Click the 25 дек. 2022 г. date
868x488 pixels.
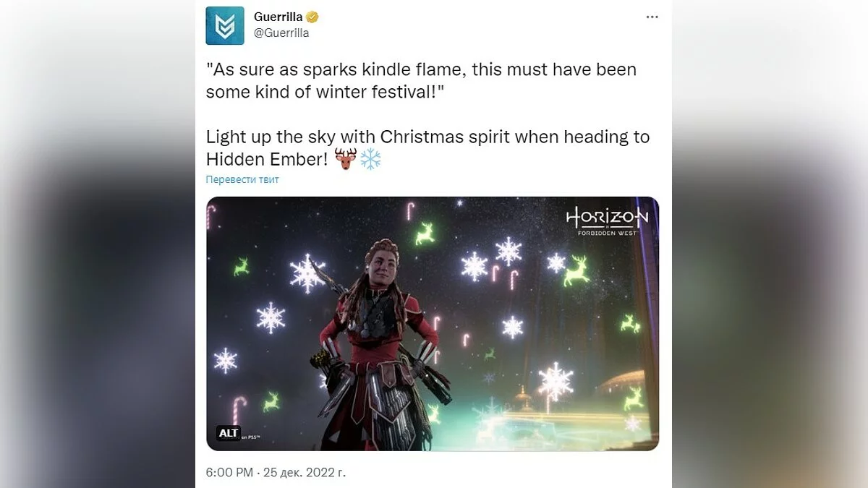pyautogui.click(x=305, y=472)
